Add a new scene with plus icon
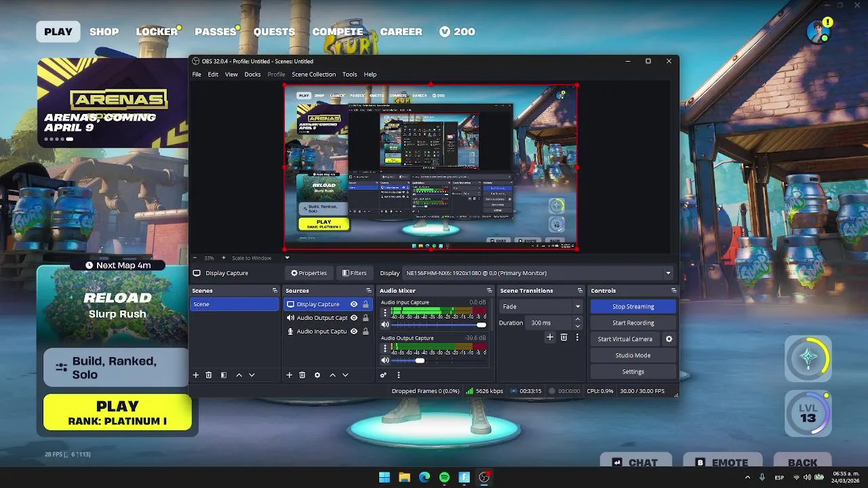 click(x=196, y=375)
